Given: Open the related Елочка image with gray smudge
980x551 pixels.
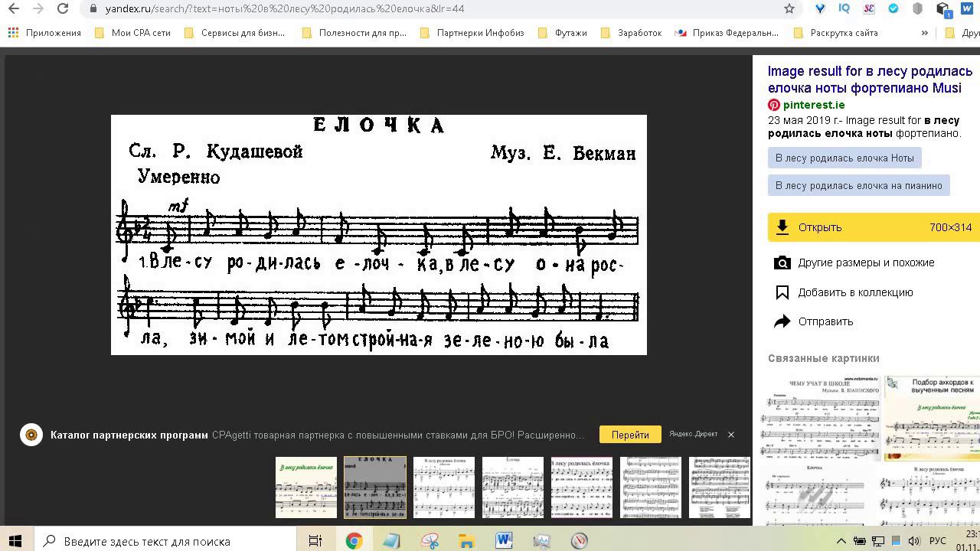Looking at the screenshot, I should (816, 494).
